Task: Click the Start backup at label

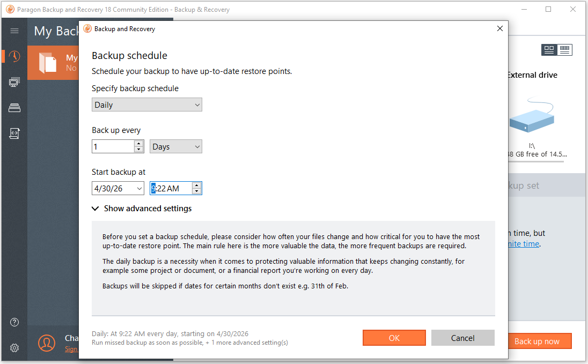Action: click(x=119, y=172)
